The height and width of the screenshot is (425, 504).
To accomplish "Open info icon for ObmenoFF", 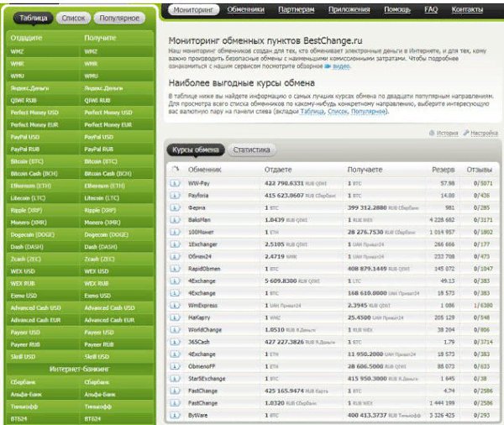I will tap(175, 366).
